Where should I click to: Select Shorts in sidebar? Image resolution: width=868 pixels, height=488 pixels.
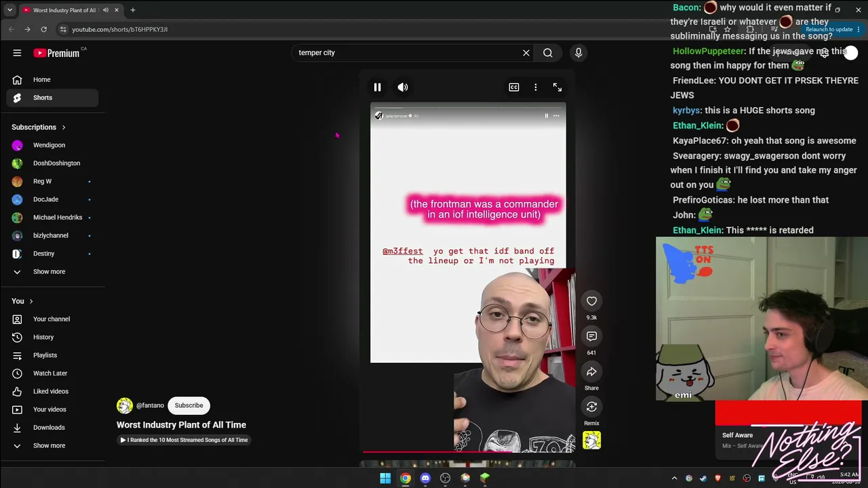click(52, 98)
